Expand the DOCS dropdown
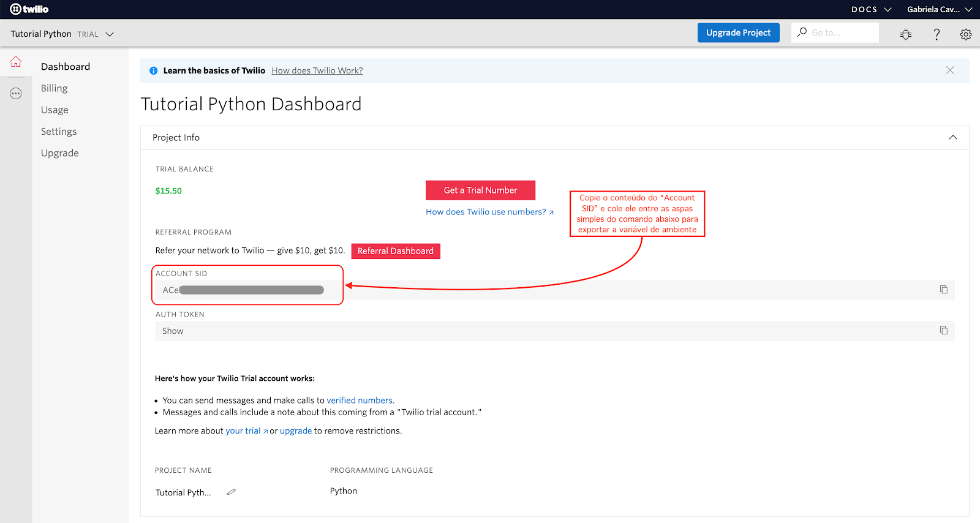This screenshot has height=523, width=980. (x=871, y=9)
